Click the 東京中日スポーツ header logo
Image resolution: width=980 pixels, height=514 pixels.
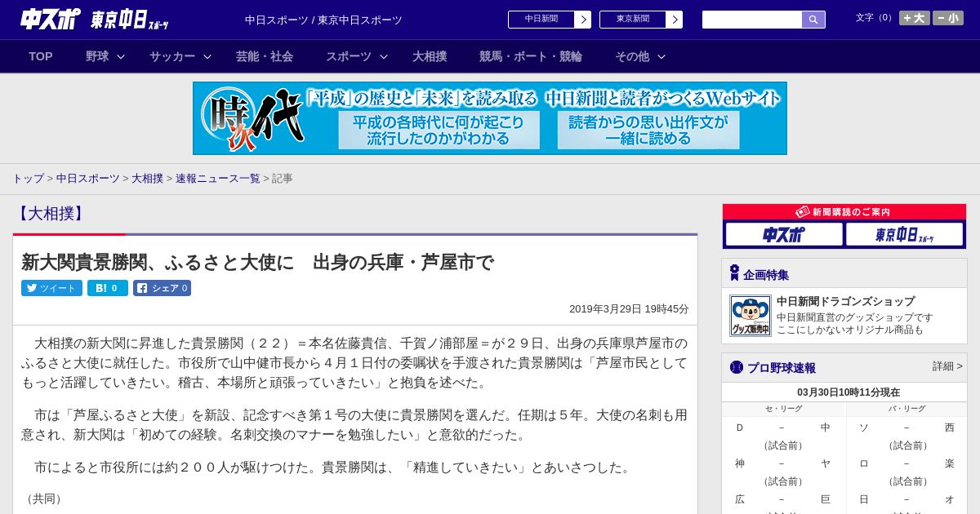[x=130, y=20]
